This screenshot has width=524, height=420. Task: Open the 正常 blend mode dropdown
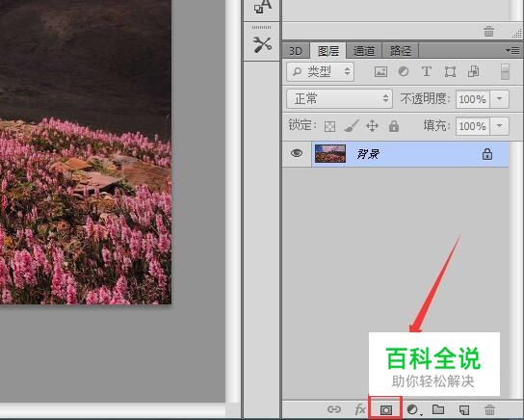(339, 99)
